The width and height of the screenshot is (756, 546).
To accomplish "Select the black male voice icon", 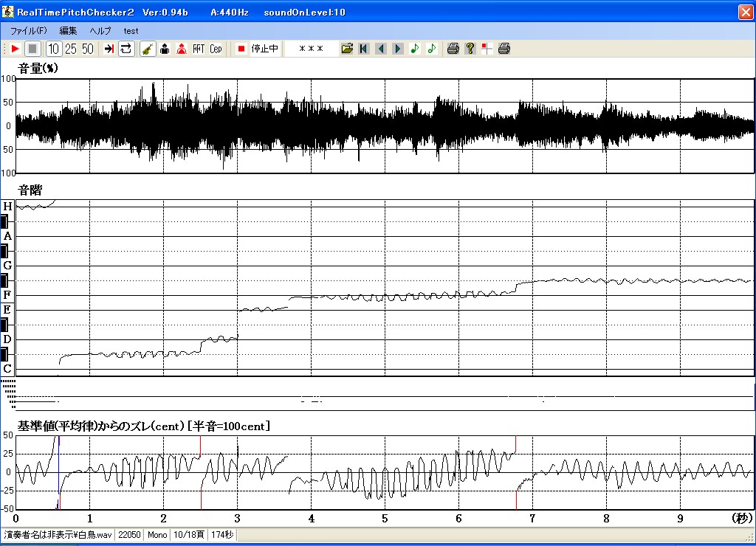I will (x=165, y=49).
